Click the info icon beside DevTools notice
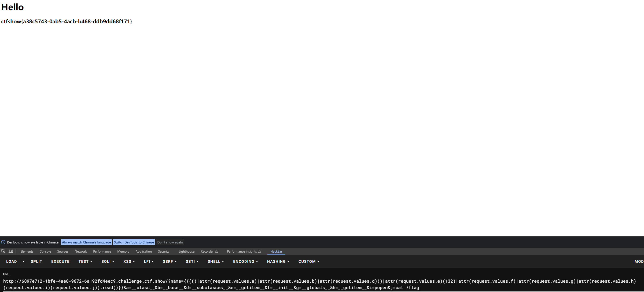This screenshot has height=292, width=644. click(3, 242)
